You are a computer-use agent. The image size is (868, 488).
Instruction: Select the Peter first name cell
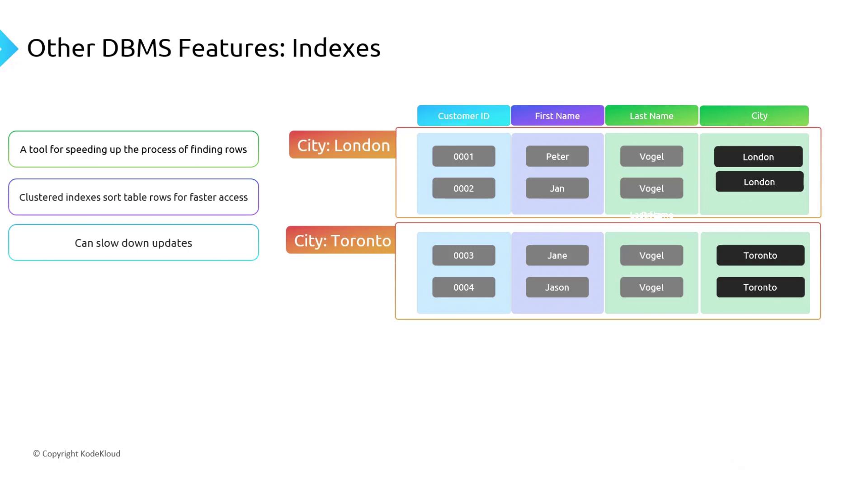(x=557, y=156)
